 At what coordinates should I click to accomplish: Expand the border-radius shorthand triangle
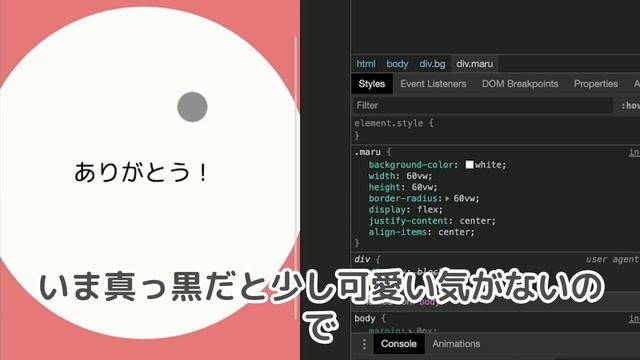[x=447, y=199]
